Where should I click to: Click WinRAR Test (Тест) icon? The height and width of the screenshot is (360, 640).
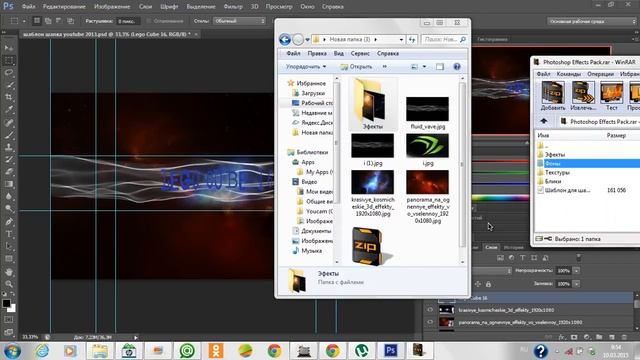point(611,96)
